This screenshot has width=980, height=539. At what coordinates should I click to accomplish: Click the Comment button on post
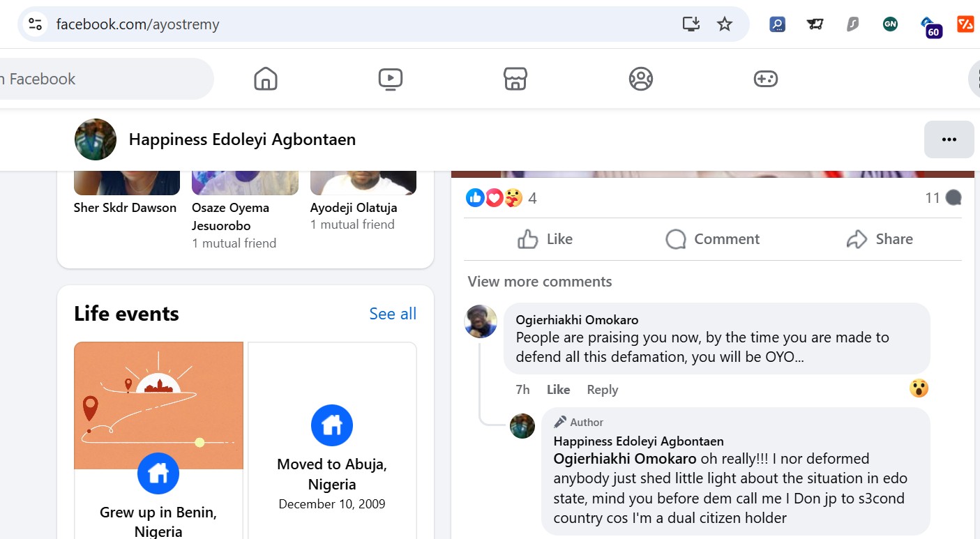[712, 239]
